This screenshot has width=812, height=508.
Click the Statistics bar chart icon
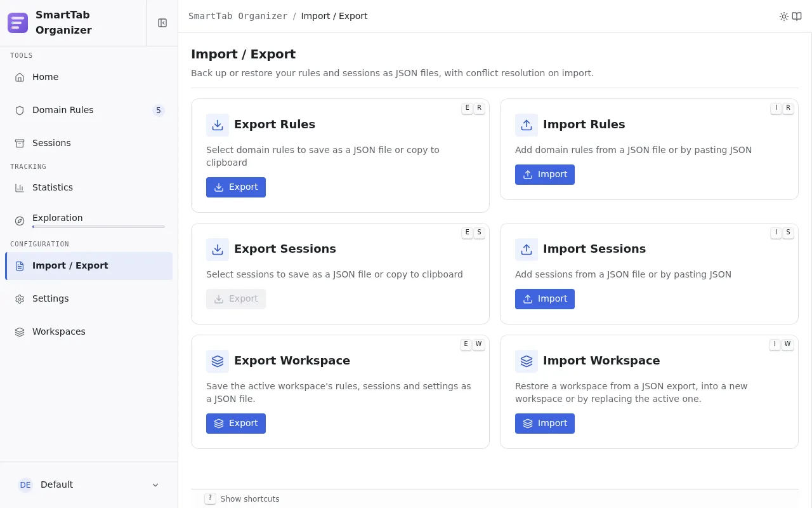20,188
